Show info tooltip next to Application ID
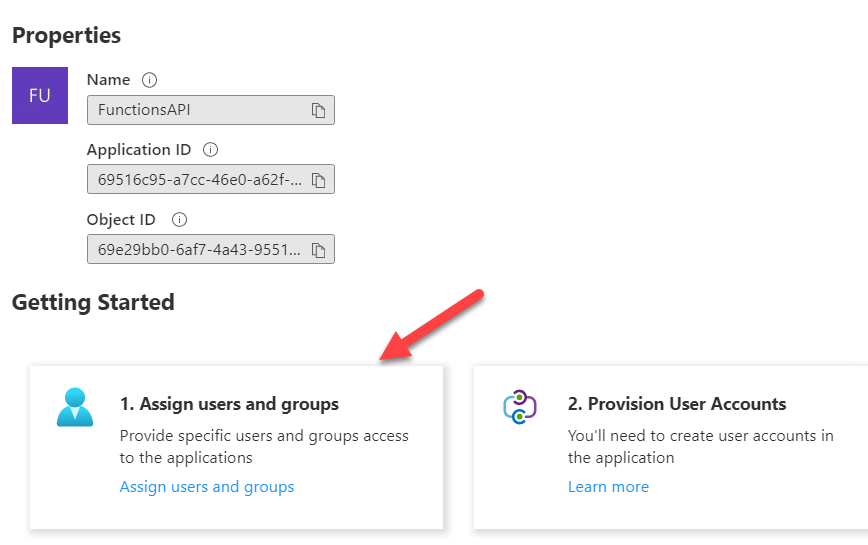 pyautogui.click(x=210, y=149)
